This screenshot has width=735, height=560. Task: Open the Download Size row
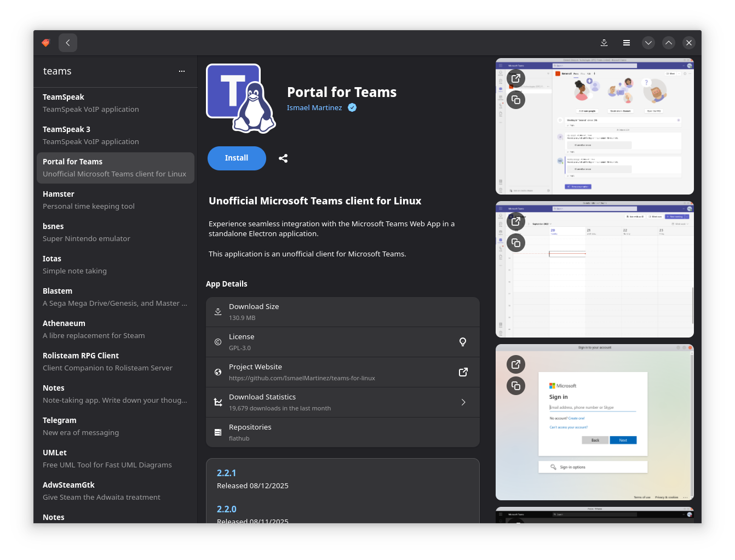[x=343, y=312]
